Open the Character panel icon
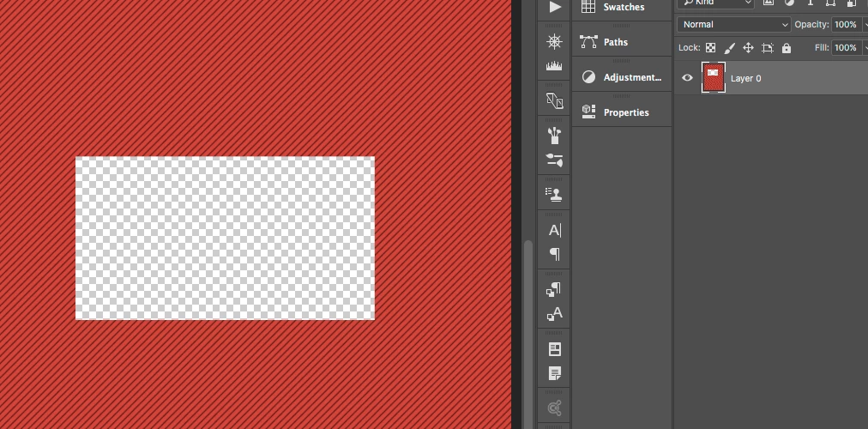The width and height of the screenshot is (868, 429). (x=554, y=230)
